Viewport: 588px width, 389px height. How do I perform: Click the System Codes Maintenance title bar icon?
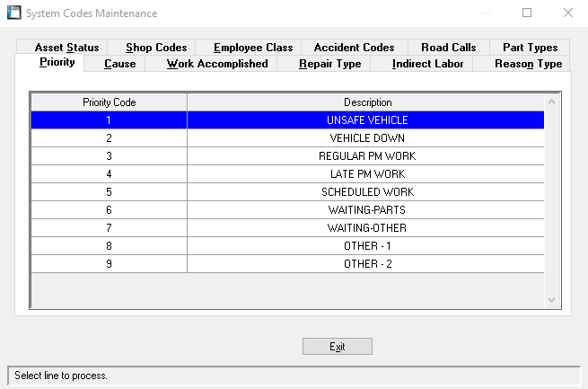(13, 13)
